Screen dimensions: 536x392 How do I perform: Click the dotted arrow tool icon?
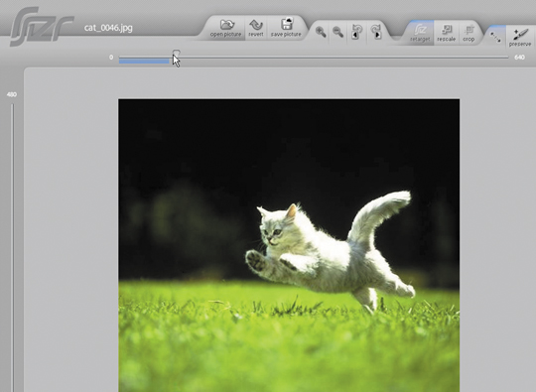[495, 37]
